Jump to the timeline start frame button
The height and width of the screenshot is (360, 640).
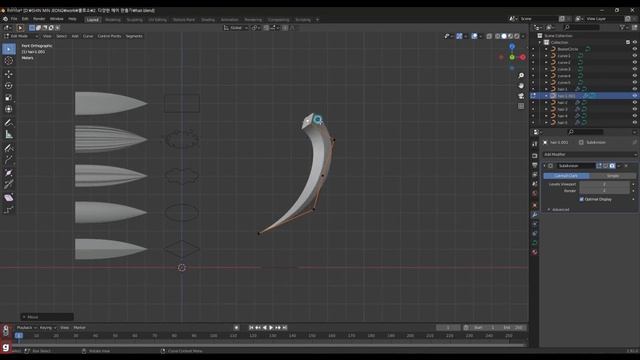coord(251,328)
